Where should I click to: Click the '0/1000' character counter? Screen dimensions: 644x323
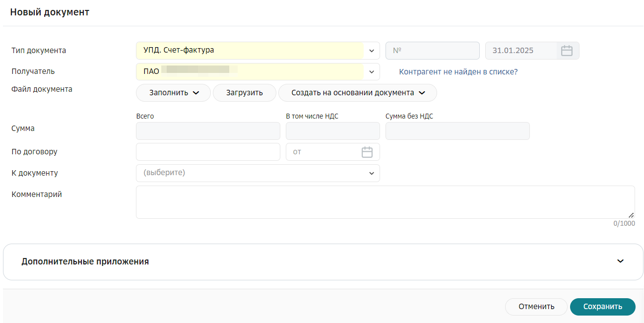tap(624, 224)
